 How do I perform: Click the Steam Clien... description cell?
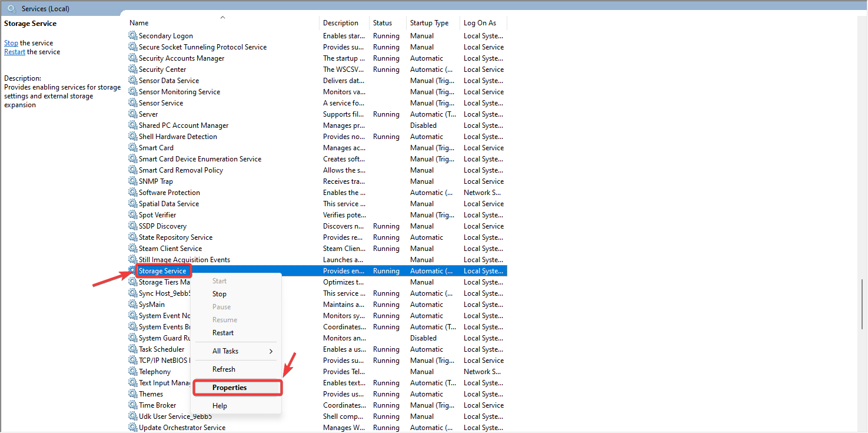[x=344, y=249]
